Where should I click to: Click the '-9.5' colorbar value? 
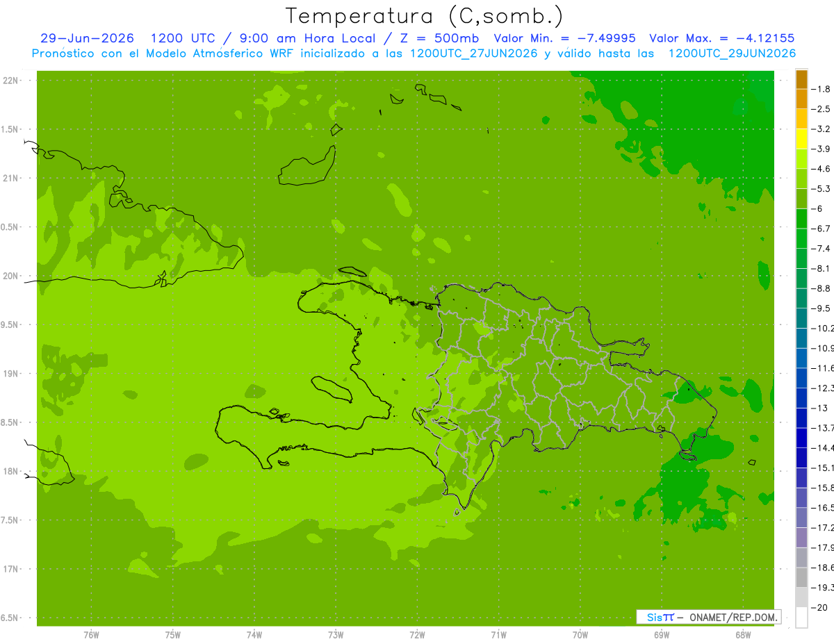821,308
